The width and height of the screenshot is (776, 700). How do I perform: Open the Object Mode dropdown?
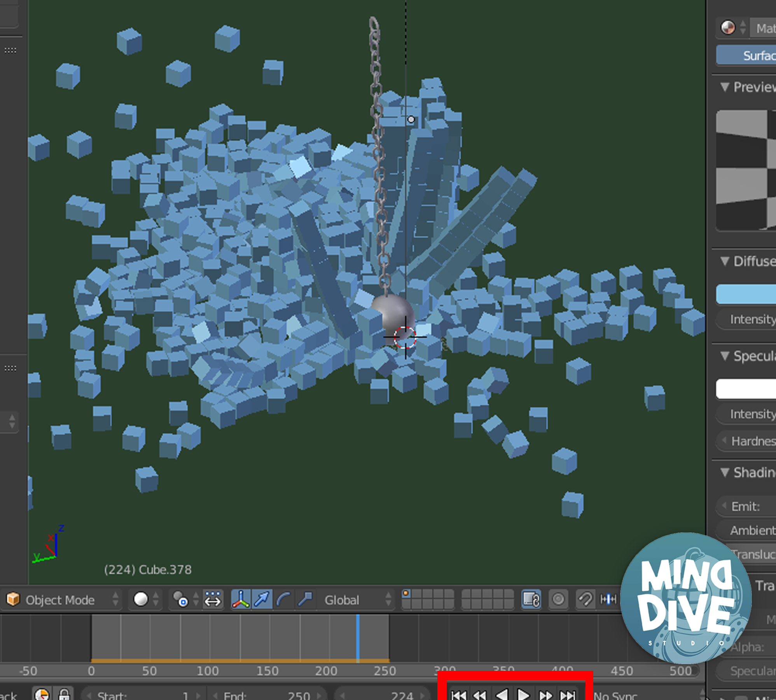coord(62,599)
